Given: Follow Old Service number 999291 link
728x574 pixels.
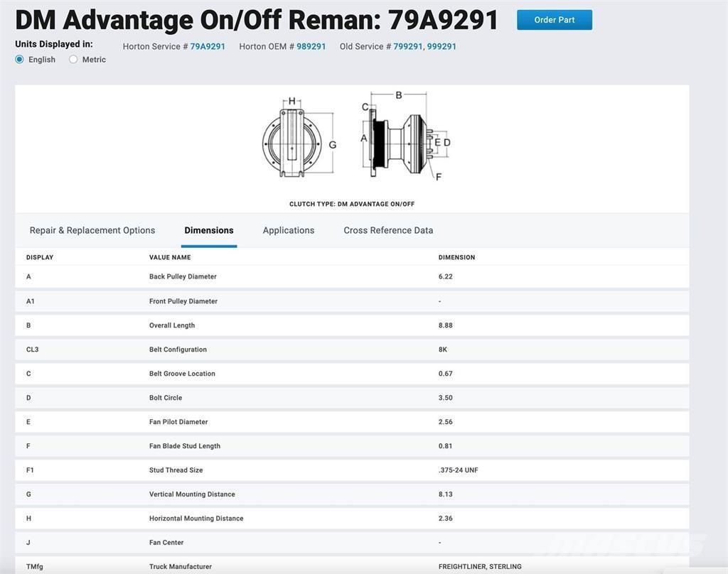Looking at the screenshot, I should [442, 46].
